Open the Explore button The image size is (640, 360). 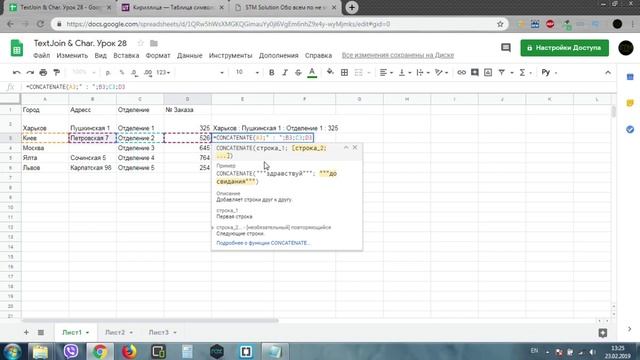point(603,333)
